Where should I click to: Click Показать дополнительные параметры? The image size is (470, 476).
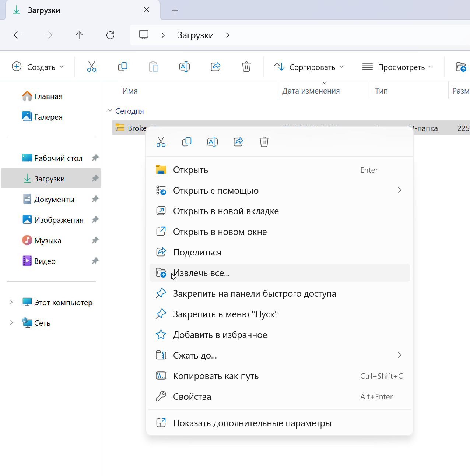(280, 423)
